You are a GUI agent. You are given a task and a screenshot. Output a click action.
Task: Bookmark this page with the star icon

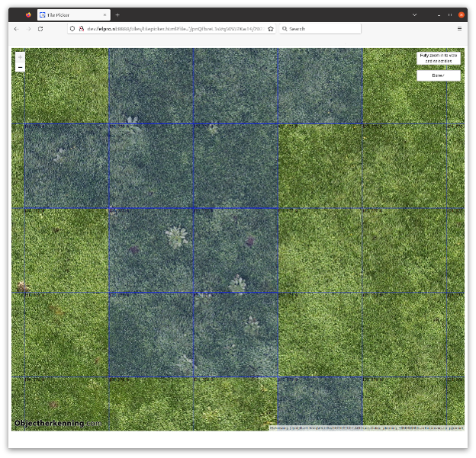click(x=271, y=28)
